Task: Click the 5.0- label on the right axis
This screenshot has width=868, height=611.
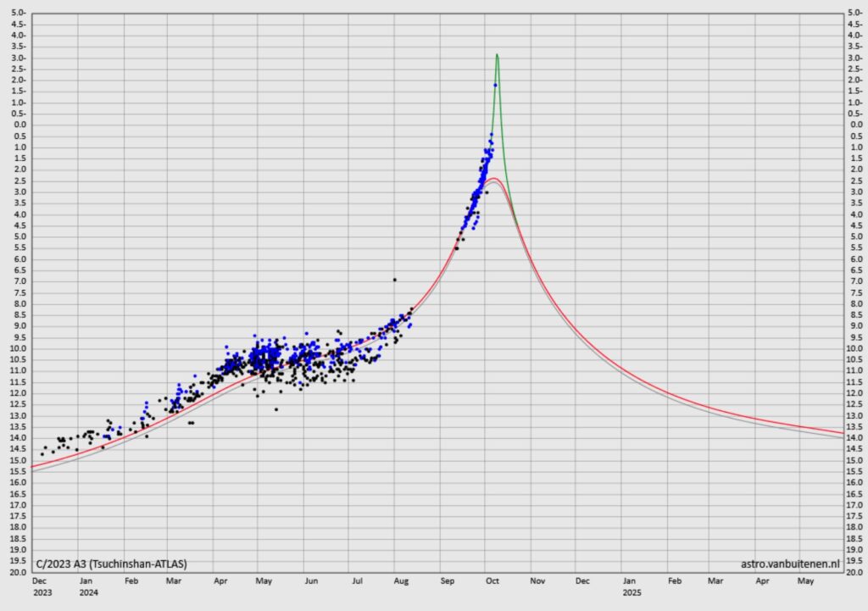Action: pos(856,12)
